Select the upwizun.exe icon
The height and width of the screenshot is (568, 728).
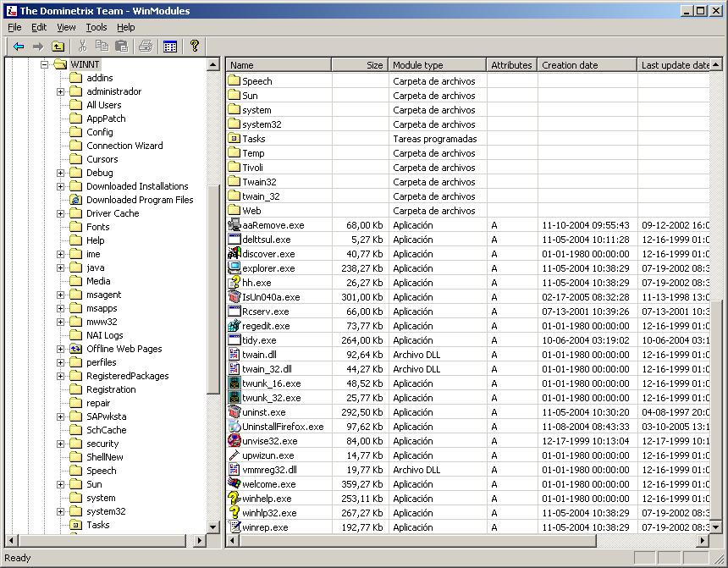point(234,455)
